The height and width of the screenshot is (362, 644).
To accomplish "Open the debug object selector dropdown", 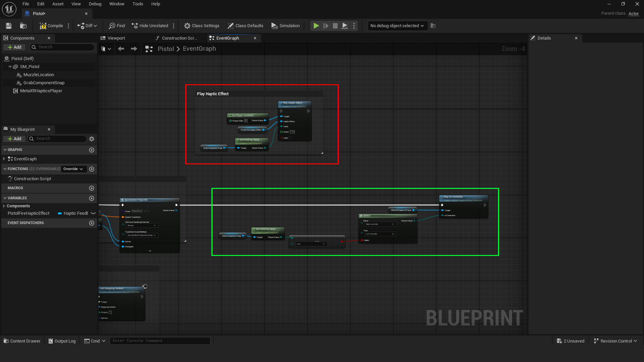I will [397, 26].
